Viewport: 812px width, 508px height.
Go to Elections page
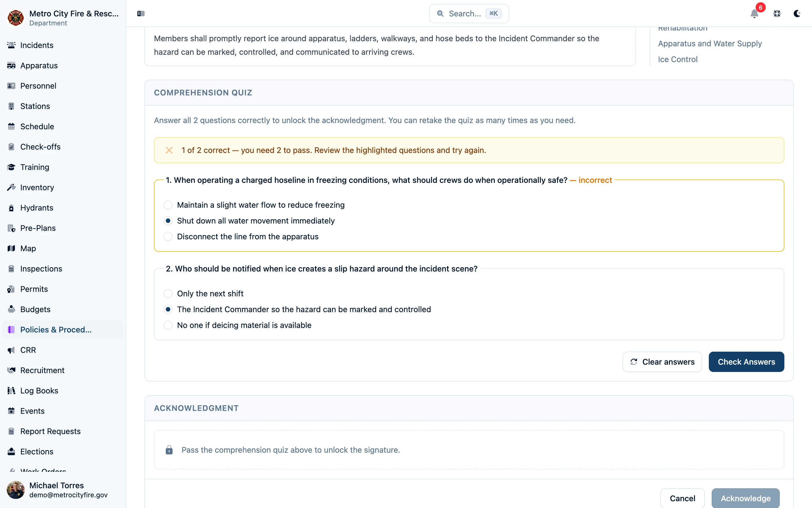click(x=63, y=452)
